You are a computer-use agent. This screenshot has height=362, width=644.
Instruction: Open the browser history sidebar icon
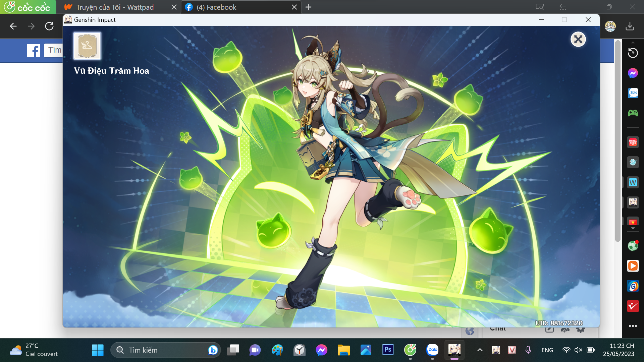coord(633,53)
